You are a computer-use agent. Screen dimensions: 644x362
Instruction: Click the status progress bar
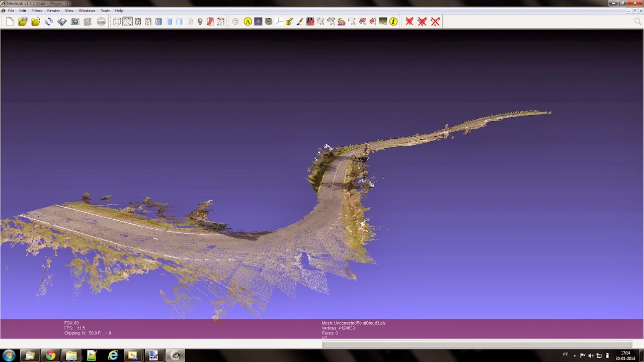point(477,345)
